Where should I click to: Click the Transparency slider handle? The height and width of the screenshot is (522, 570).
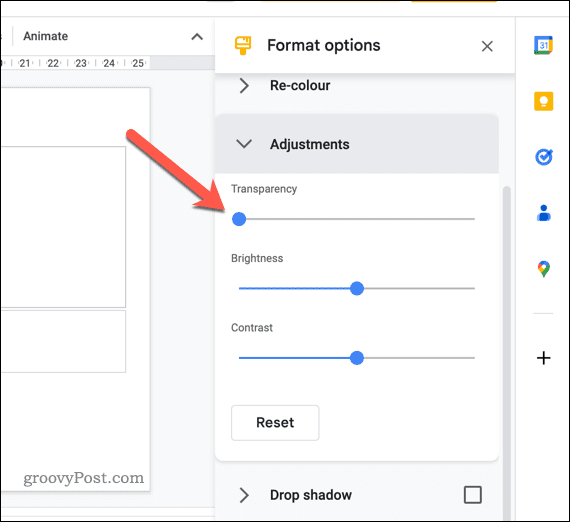239,219
